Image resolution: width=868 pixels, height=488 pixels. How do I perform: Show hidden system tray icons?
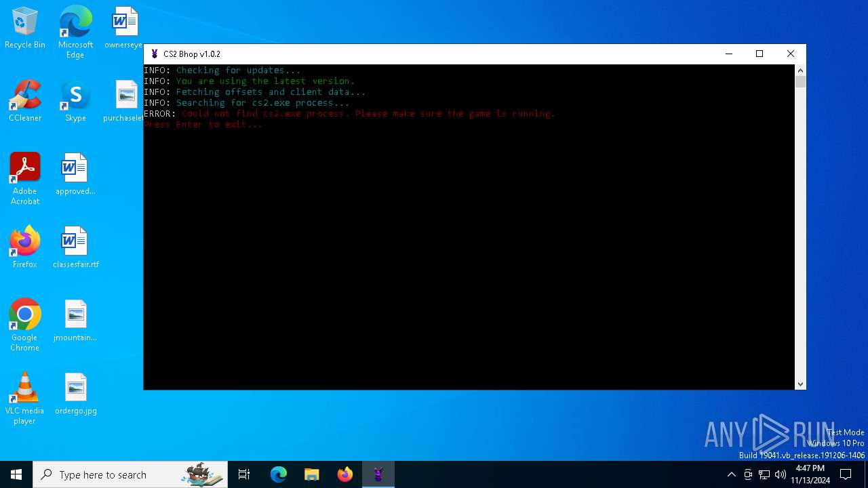point(731,474)
